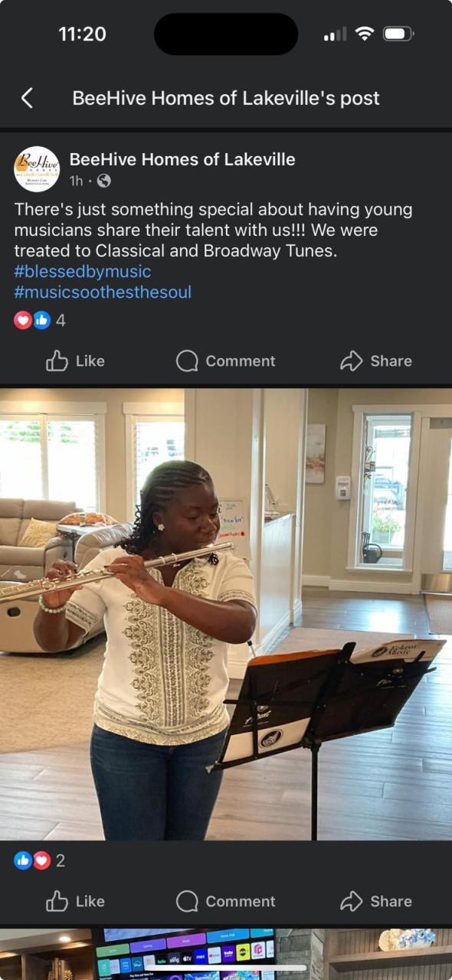
Task: Open the #blessedbymusic hashtag
Action: click(x=83, y=271)
